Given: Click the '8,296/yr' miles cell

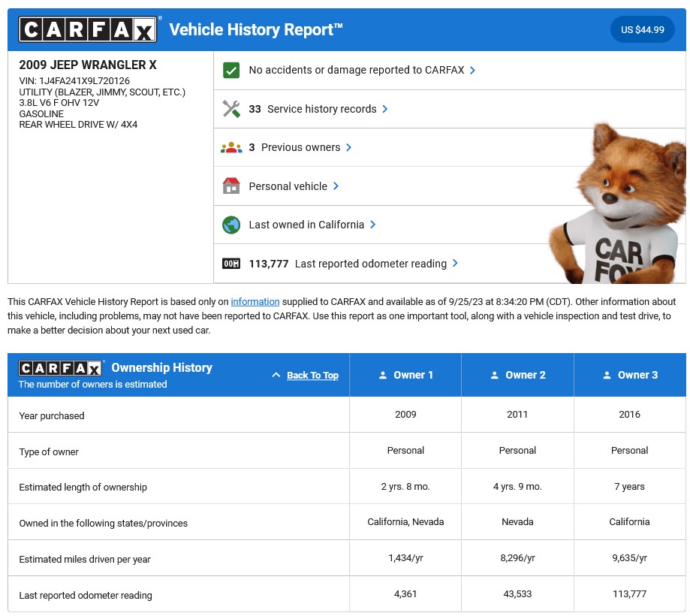Looking at the screenshot, I should (517, 558).
